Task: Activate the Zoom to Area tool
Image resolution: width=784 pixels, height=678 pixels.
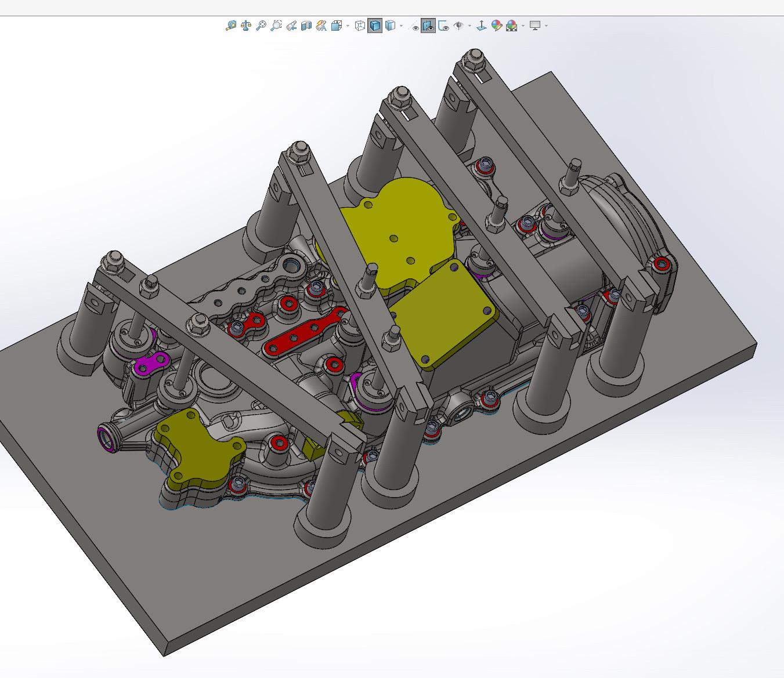Action: click(276, 26)
